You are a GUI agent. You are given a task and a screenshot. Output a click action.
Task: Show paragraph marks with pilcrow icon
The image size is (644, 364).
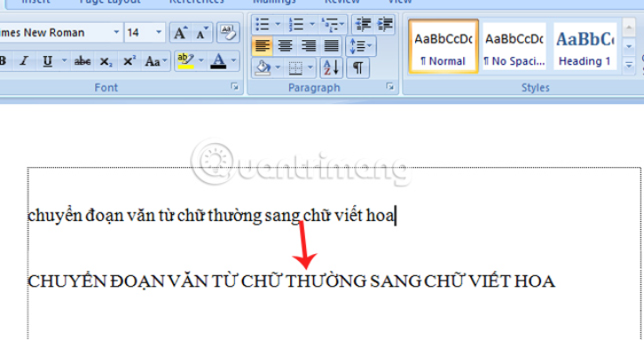click(357, 67)
